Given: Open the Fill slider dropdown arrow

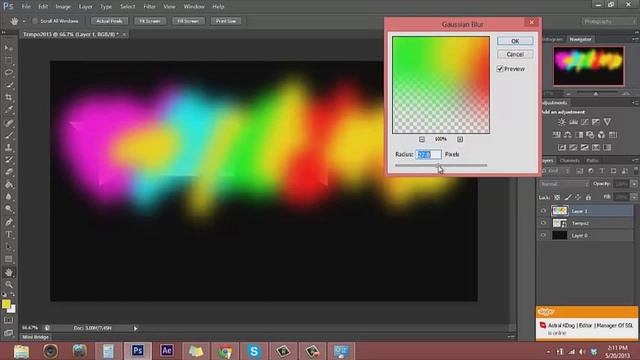Looking at the screenshot, I should click(x=634, y=197).
